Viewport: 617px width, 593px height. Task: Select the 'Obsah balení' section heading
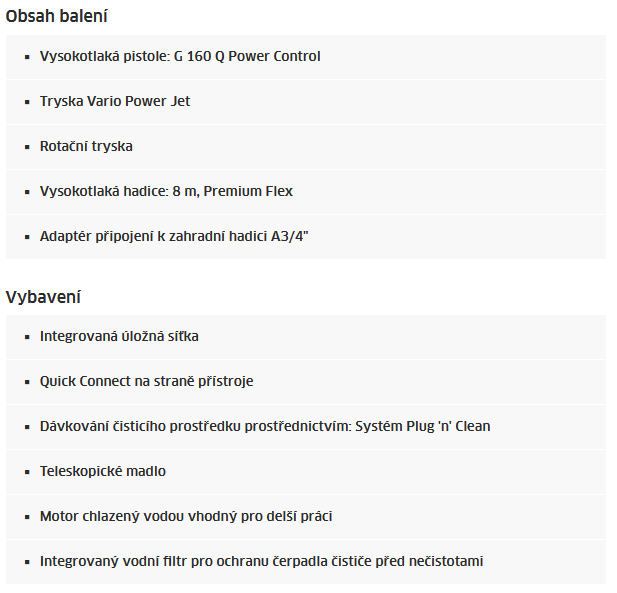[56, 17]
